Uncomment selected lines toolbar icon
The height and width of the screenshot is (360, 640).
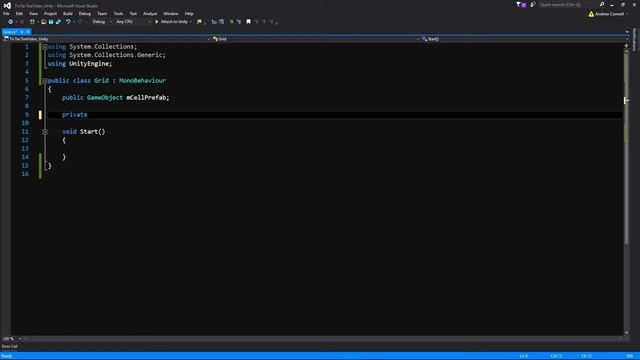coord(239,22)
